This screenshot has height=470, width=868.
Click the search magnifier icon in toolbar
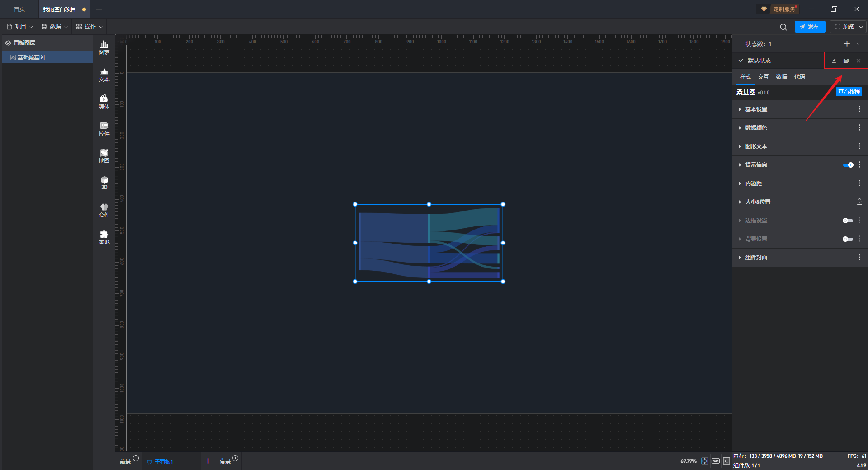[783, 27]
